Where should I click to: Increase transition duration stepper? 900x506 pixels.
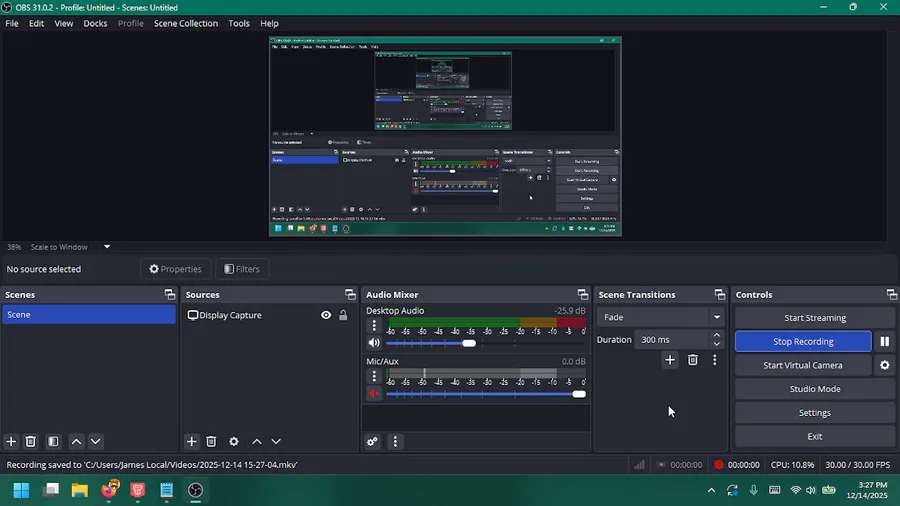coord(716,335)
